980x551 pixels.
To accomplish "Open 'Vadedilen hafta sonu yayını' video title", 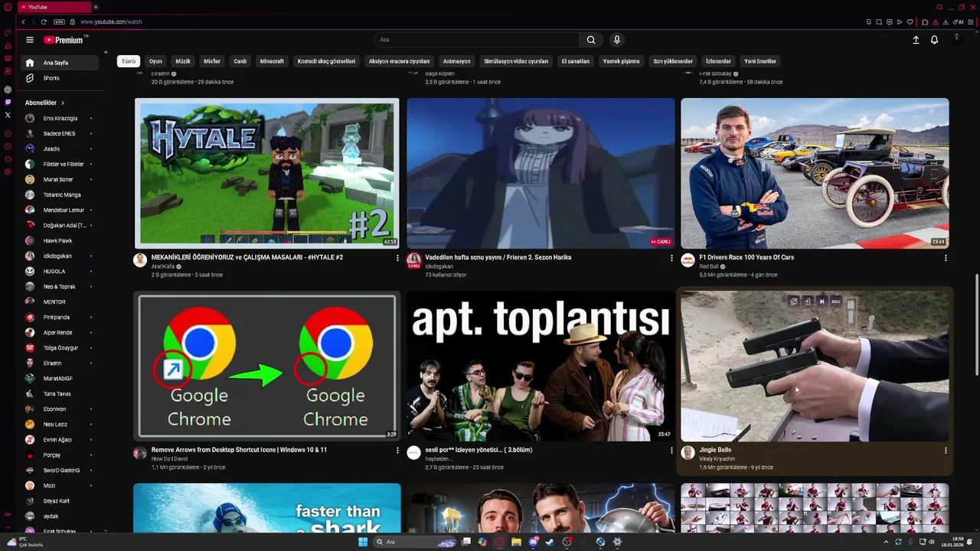I will [x=498, y=257].
